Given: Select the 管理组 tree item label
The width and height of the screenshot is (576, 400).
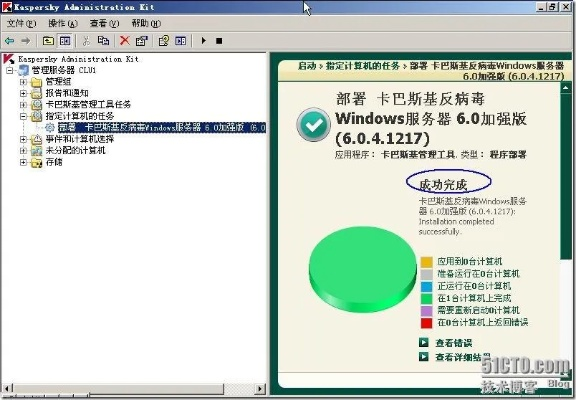Looking at the screenshot, I should [58, 82].
